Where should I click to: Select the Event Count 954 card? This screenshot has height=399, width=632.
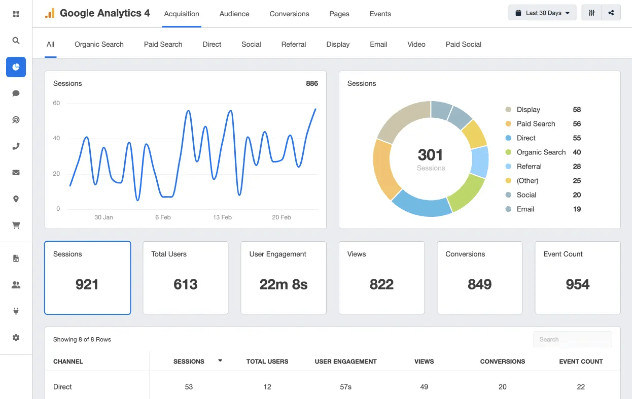[578, 278]
